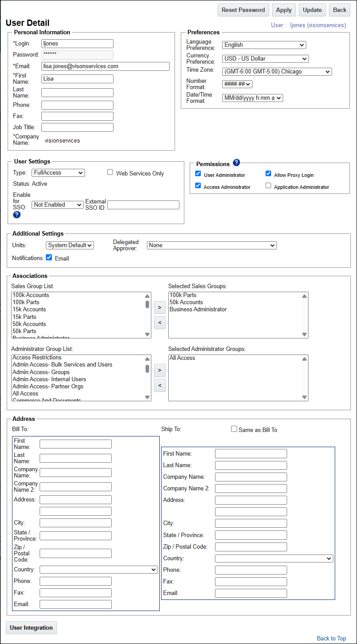Open the Enable for SSO help icon
357x644 pixels.
click(x=16, y=215)
